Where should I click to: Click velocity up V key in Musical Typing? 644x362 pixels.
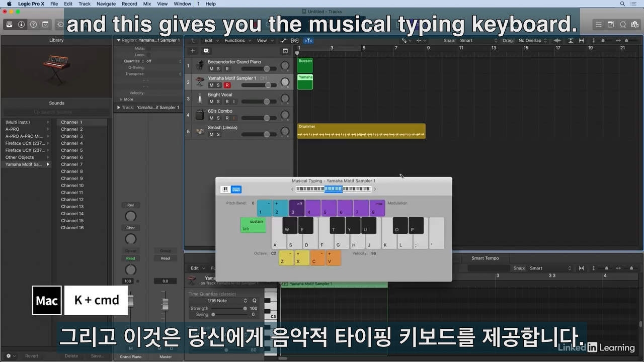(334, 258)
